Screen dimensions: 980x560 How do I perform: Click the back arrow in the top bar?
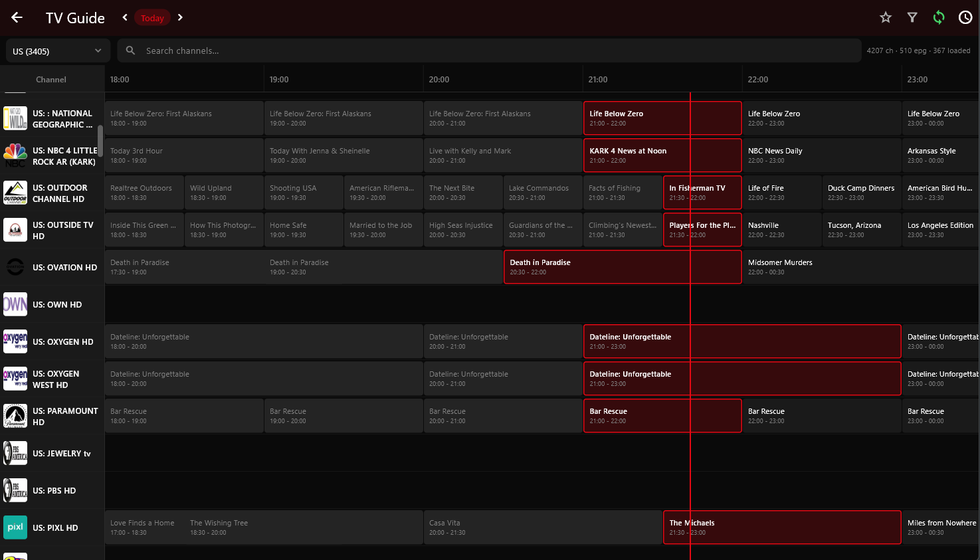[16, 17]
